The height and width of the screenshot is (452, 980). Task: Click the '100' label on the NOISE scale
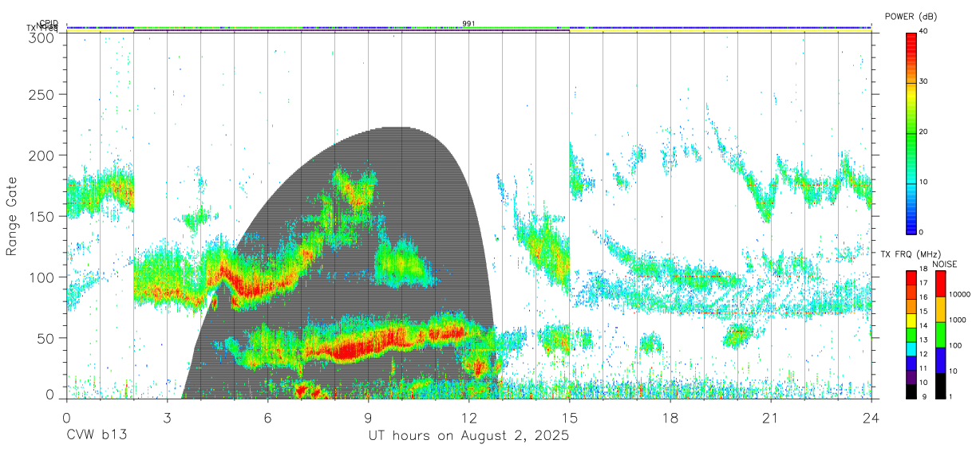pyautogui.click(x=954, y=346)
